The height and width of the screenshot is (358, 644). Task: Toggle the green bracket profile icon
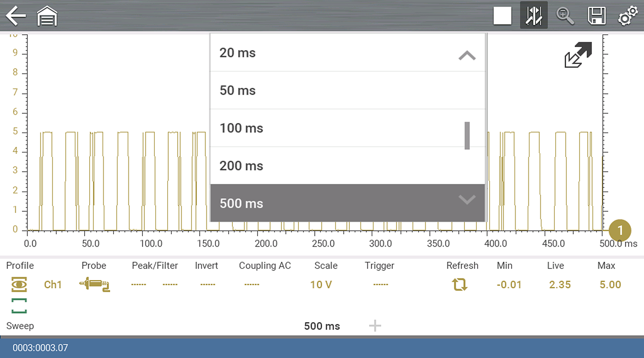coord(19,306)
